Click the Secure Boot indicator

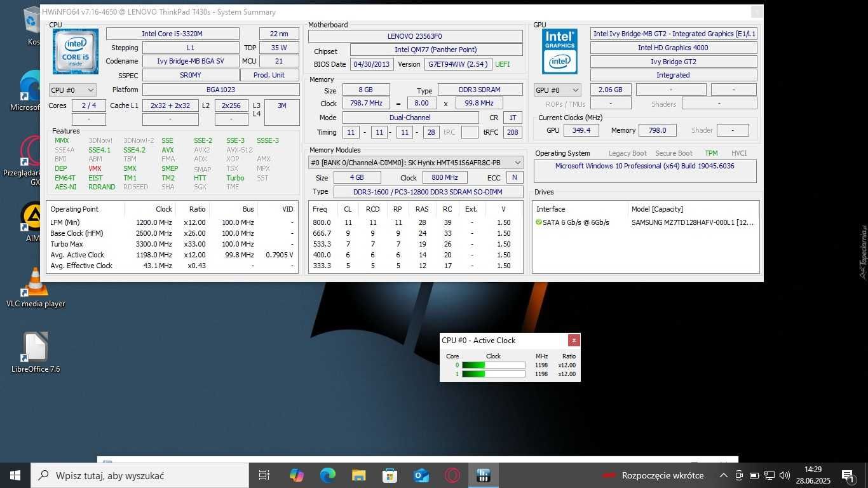[674, 153]
